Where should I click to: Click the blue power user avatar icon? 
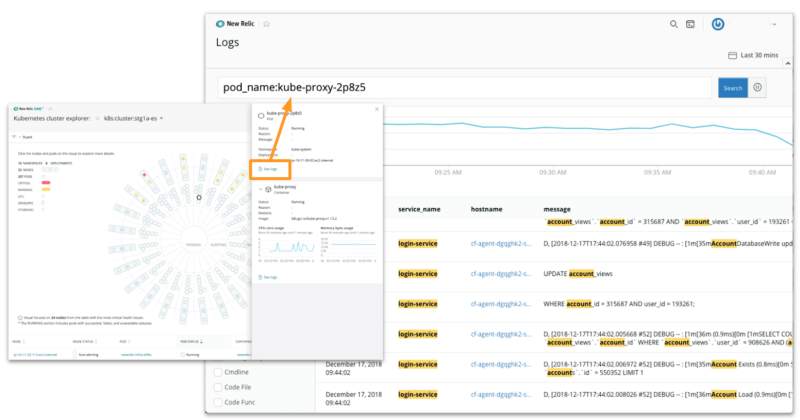(x=718, y=24)
